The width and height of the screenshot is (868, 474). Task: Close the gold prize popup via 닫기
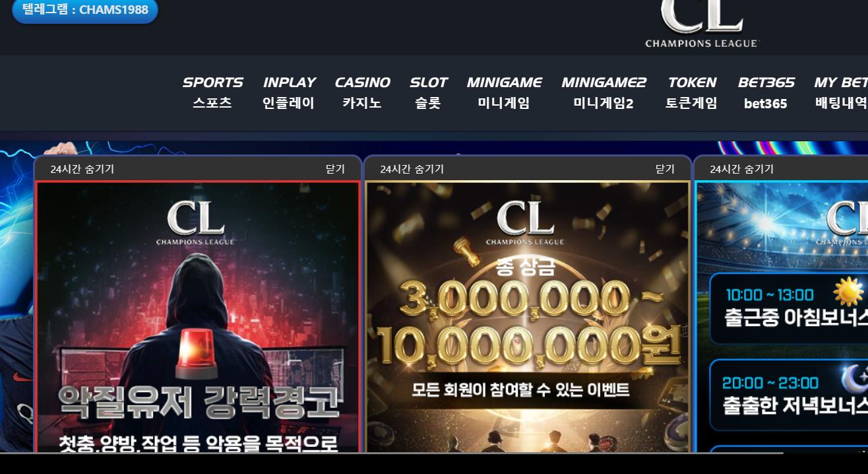click(665, 169)
